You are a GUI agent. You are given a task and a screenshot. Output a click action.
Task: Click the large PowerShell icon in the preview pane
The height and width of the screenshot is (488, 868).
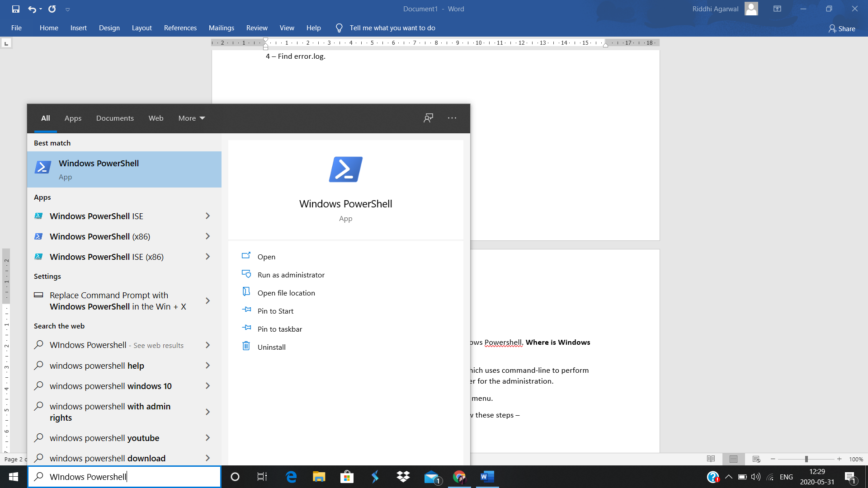[345, 169]
